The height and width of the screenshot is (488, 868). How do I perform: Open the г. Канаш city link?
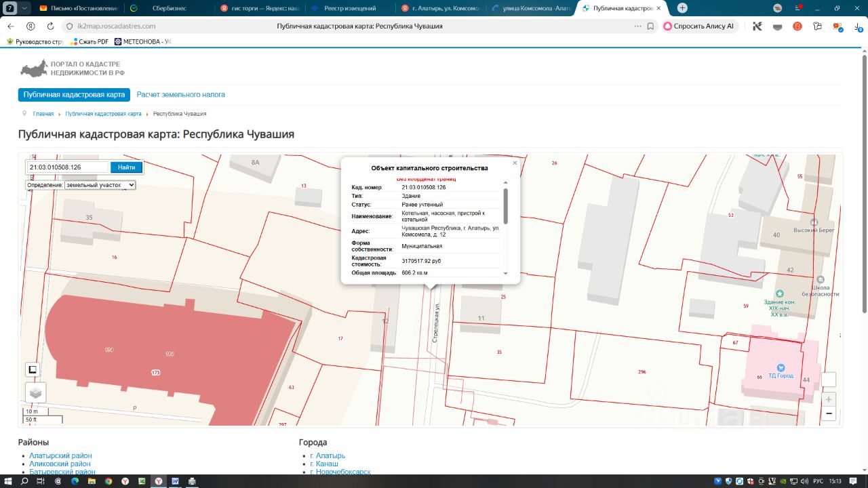[324, 464]
